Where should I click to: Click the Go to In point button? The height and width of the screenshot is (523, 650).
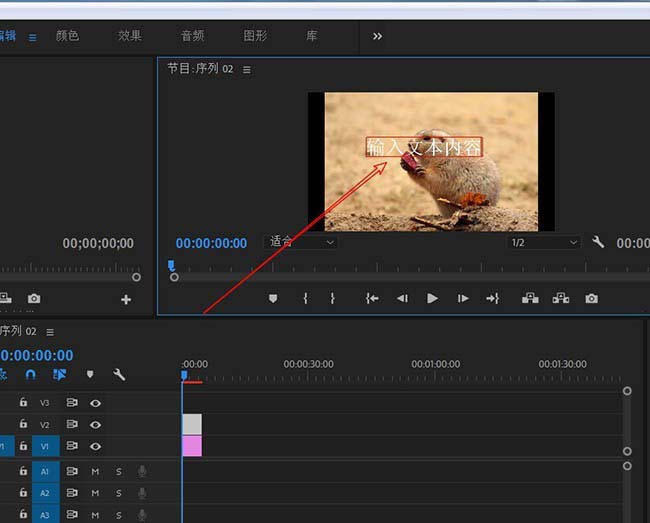tap(372, 298)
